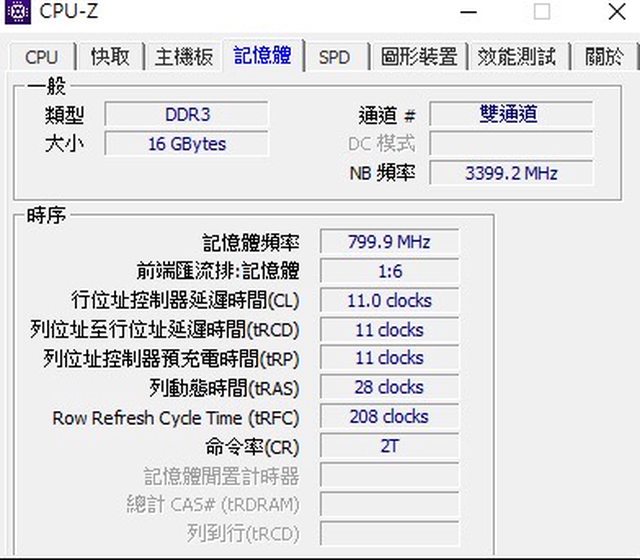Click the 命令率(CR) label
This screenshot has height=560, width=640.
(x=252, y=447)
